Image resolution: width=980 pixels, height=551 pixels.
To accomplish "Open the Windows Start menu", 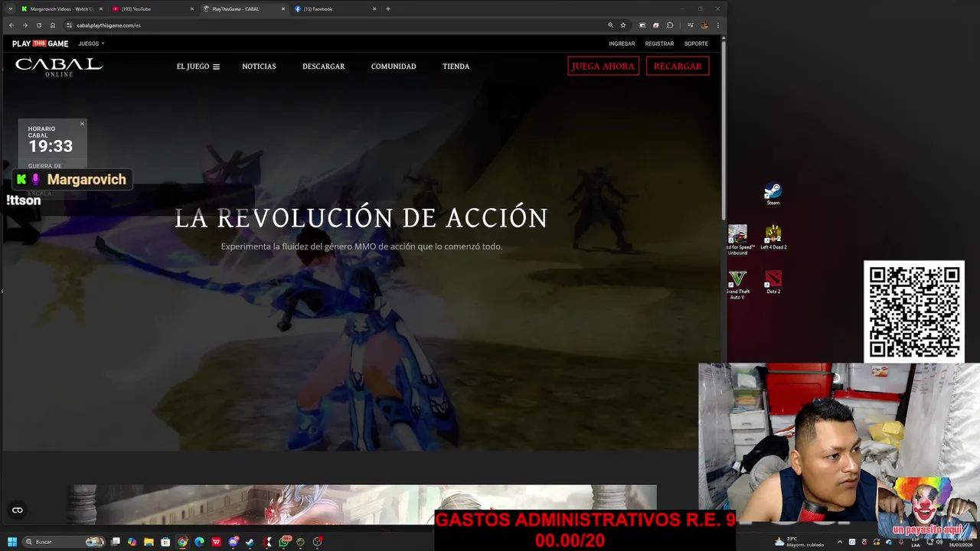I will tap(11, 542).
